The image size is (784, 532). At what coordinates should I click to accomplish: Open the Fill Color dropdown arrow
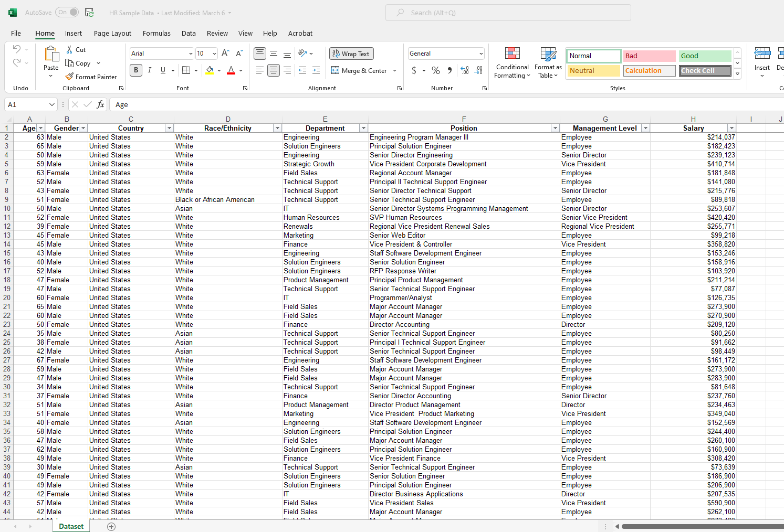[x=219, y=70]
